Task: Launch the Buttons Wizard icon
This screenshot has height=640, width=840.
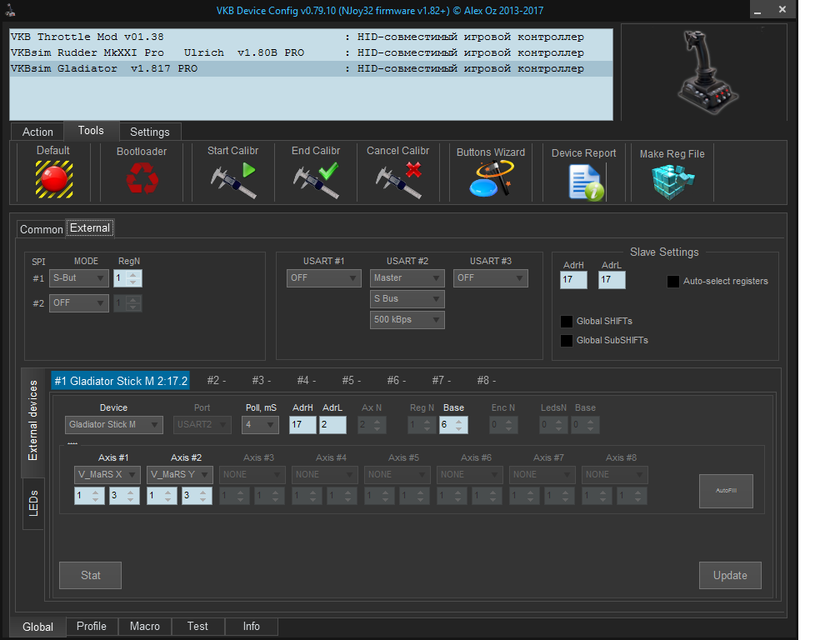Action: point(492,179)
